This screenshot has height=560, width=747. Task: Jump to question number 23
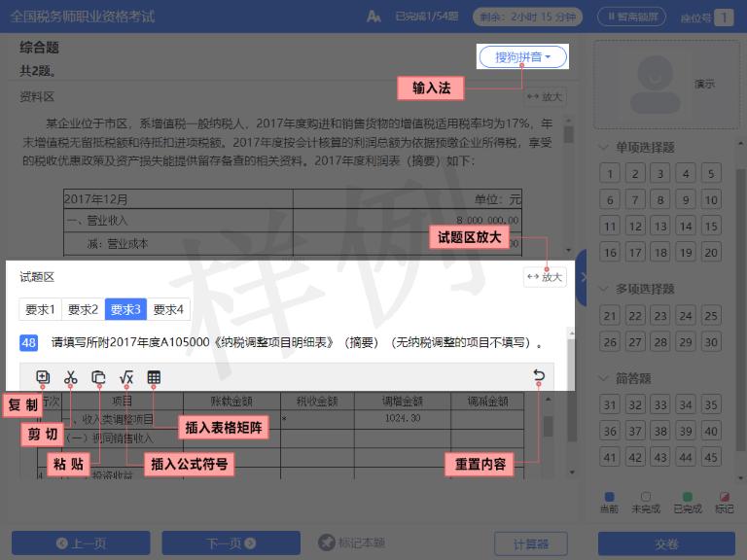[660, 316]
